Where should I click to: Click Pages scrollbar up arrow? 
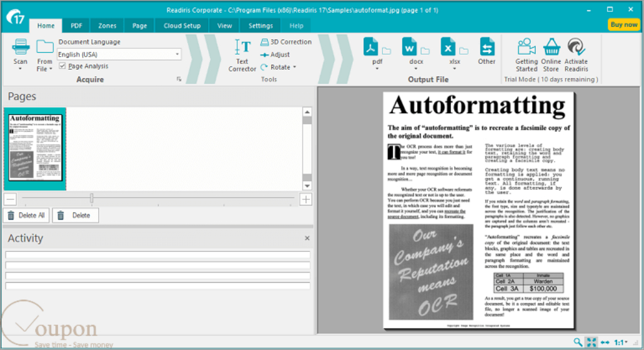(x=307, y=112)
